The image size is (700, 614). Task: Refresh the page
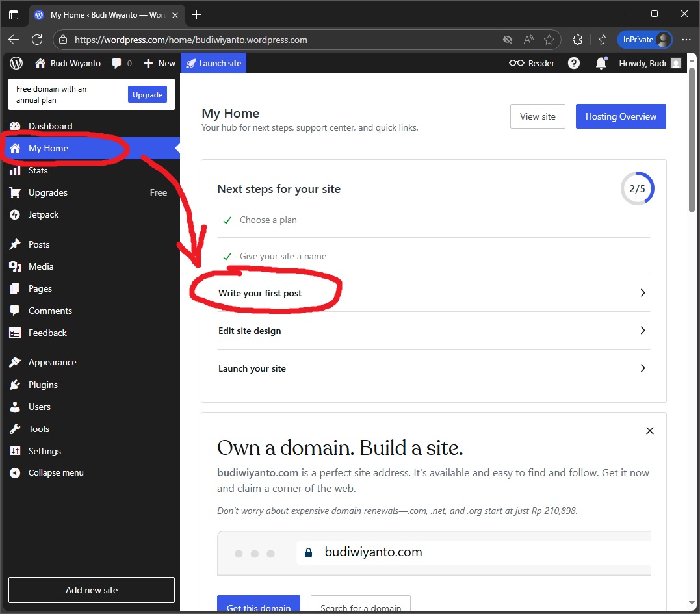(37, 40)
